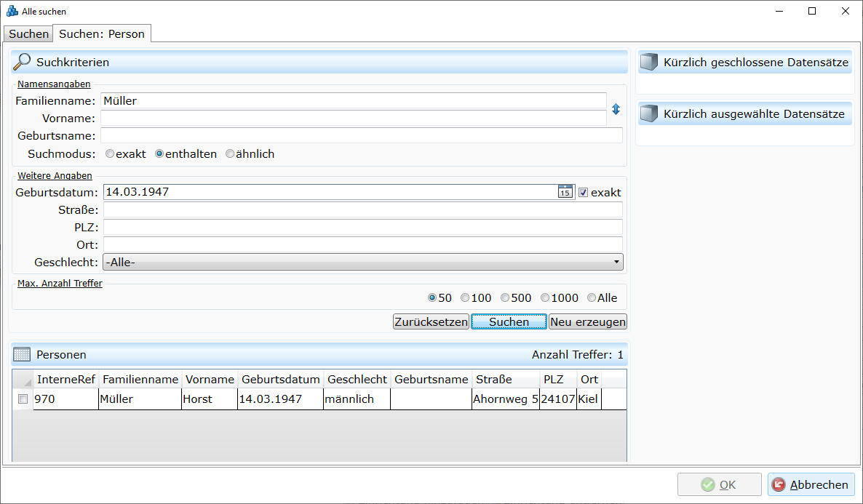Viewport: 863px width, 504px height.
Task: Sort table by Familienname column header
Action: (x=140, y=380)
